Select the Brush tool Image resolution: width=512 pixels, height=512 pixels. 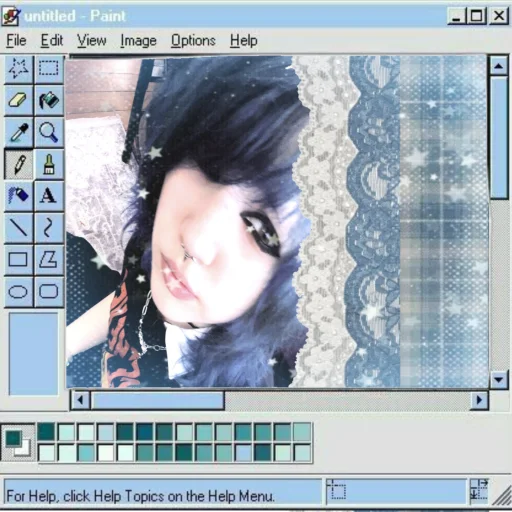click(x=49, y=164)
